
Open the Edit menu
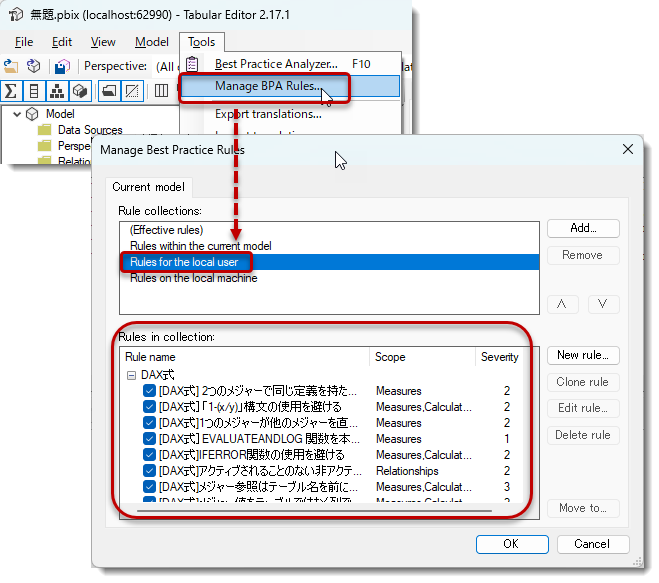coord(62,42)
